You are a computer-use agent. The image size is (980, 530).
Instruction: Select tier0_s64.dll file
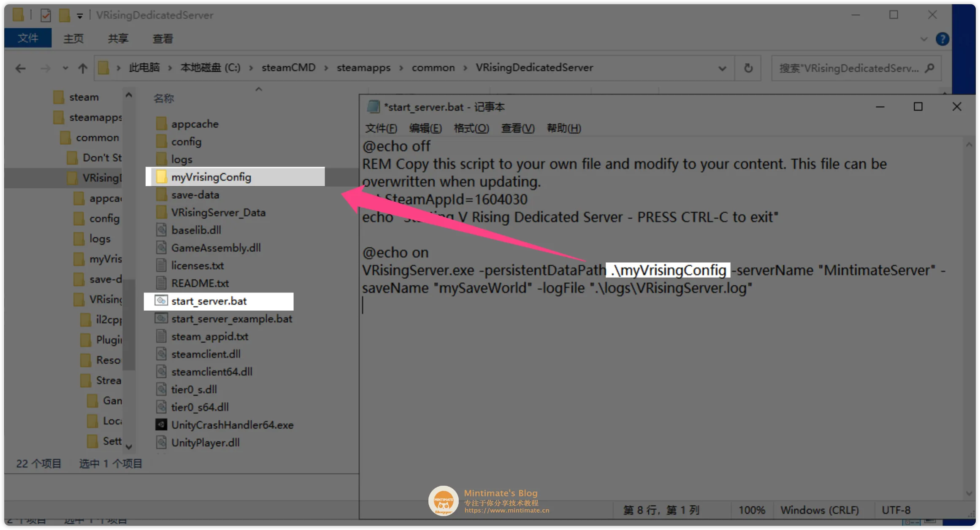click(x=192, y=407)
